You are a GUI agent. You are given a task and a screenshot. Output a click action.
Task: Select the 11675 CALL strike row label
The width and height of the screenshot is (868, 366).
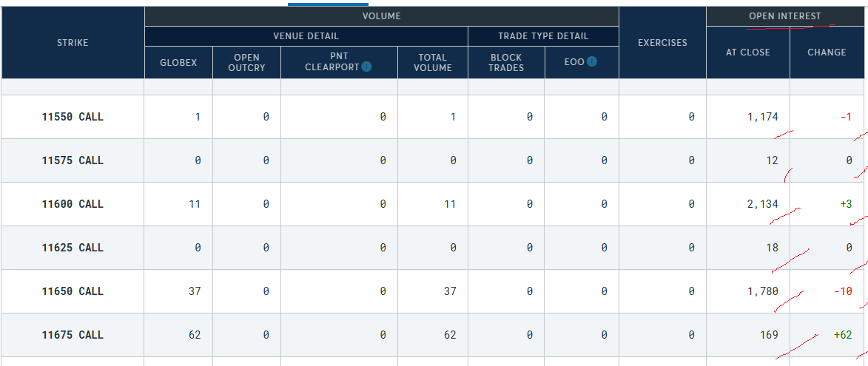[73, 335]
